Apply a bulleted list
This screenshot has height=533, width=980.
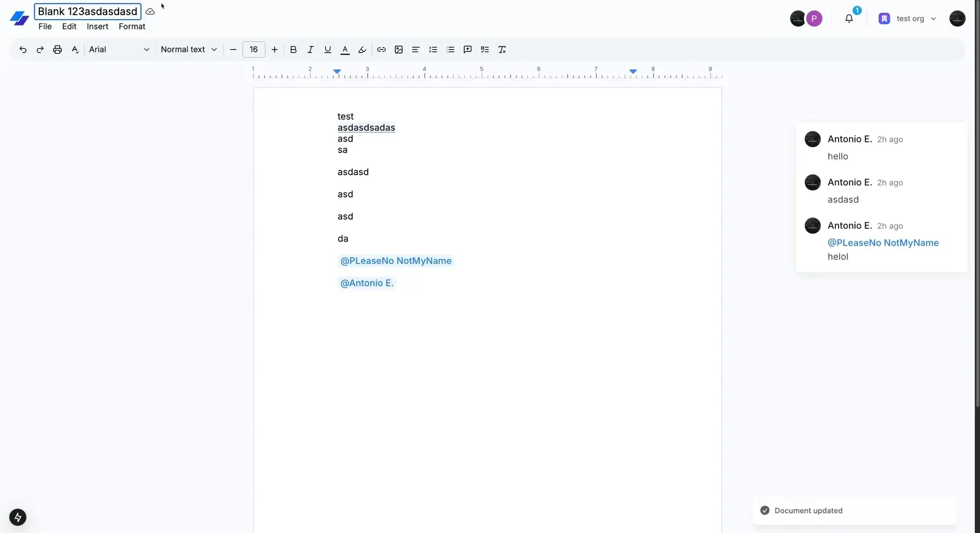(x=450, y=50)
